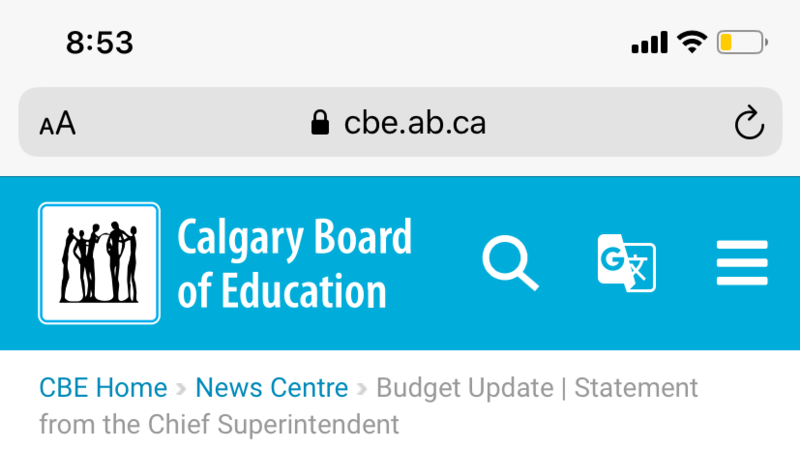
Task: Open the aA text size menu
Action: pos(57,124)
